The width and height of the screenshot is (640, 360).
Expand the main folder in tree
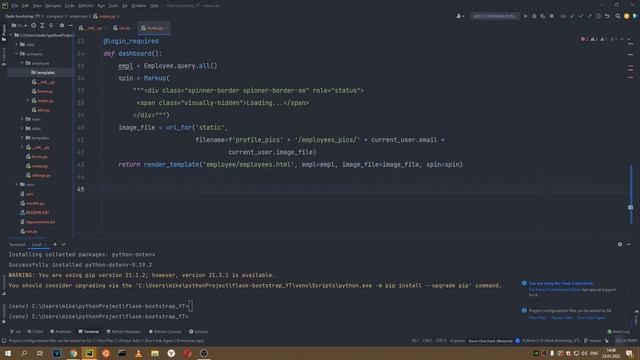(22, 119)
